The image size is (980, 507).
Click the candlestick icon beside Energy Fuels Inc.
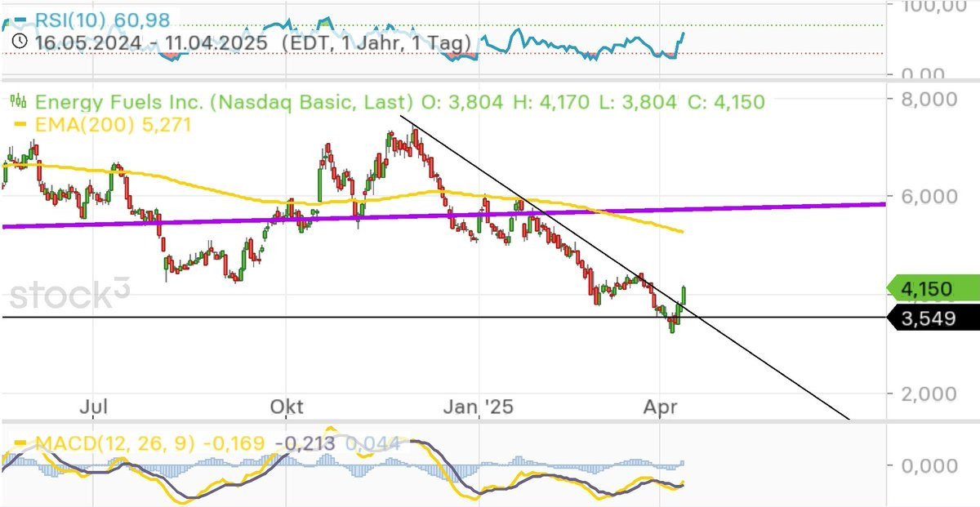[x=17, y=101]
